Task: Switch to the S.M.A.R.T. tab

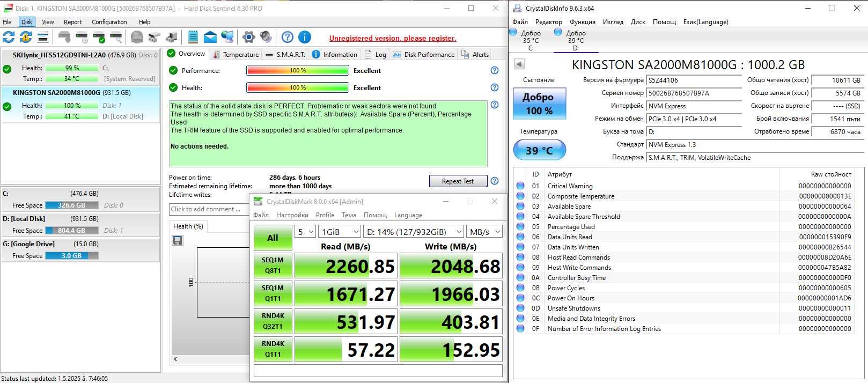Action: click(x=286, y=54)
